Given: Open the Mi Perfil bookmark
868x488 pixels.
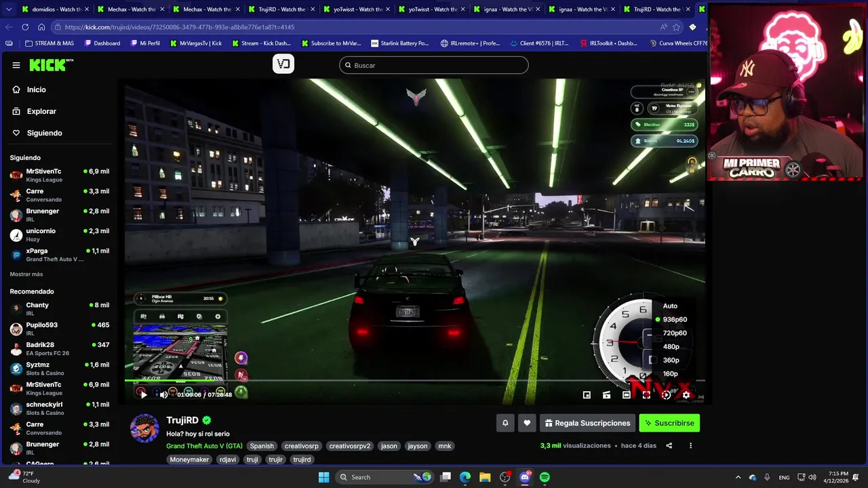Looking at the screenshot, I should click(x=144, y=43).
